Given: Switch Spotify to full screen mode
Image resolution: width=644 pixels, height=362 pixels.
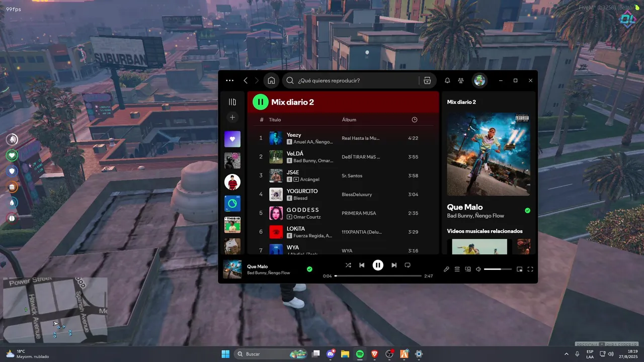Looking at the screenshot, I should 530,269.
